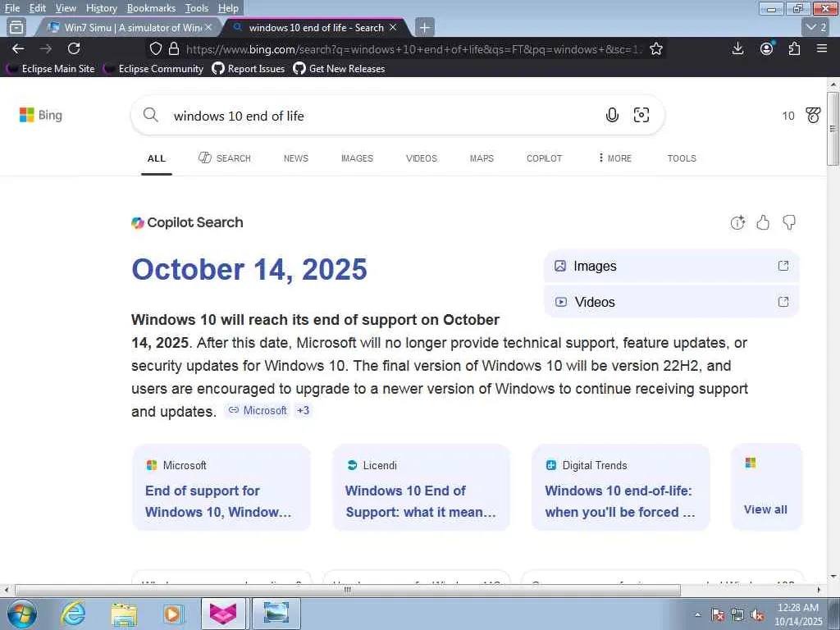Open Windows Explorer folder on taskbar
Screen dimensions: 840x630
pyautogui.click(x=124, y=614)
